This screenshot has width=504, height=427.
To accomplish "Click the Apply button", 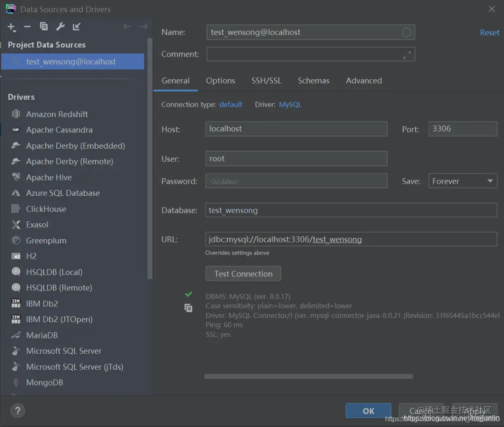I will [475, 411].
